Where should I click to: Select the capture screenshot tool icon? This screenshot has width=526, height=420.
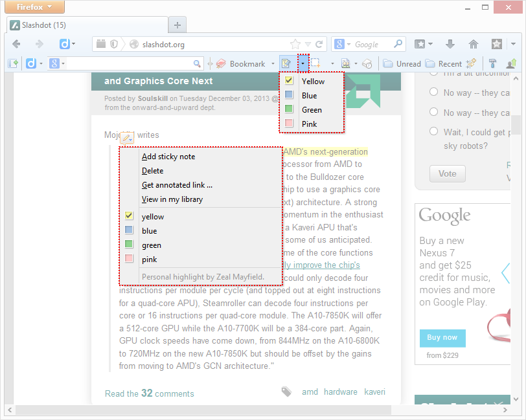click(x=315, y=63)
